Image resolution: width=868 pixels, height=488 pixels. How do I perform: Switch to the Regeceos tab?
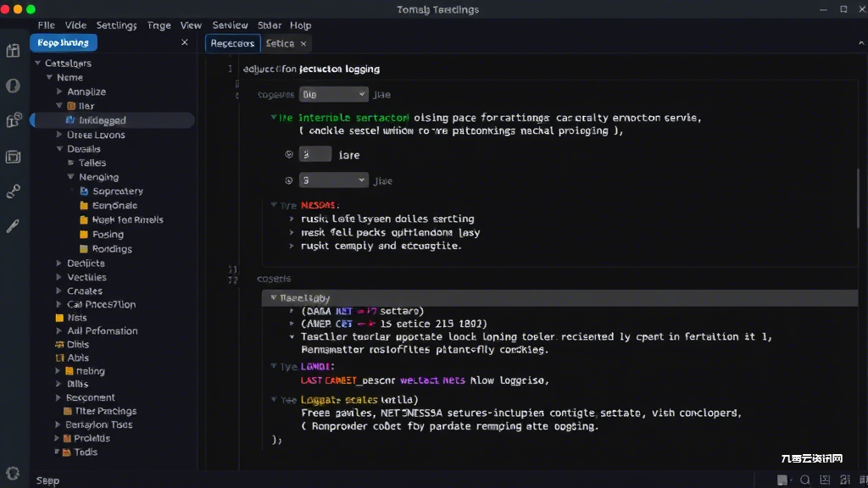point(232,44)
